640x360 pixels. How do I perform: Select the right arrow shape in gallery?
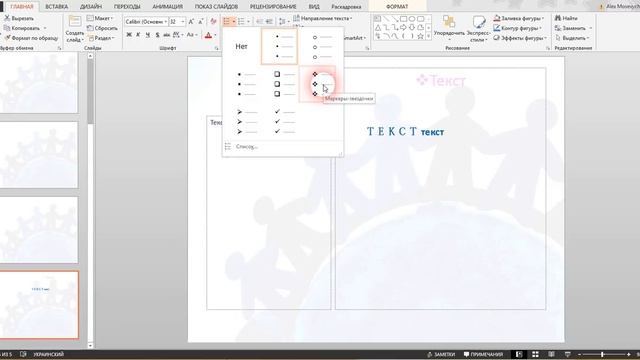[403, 28]
